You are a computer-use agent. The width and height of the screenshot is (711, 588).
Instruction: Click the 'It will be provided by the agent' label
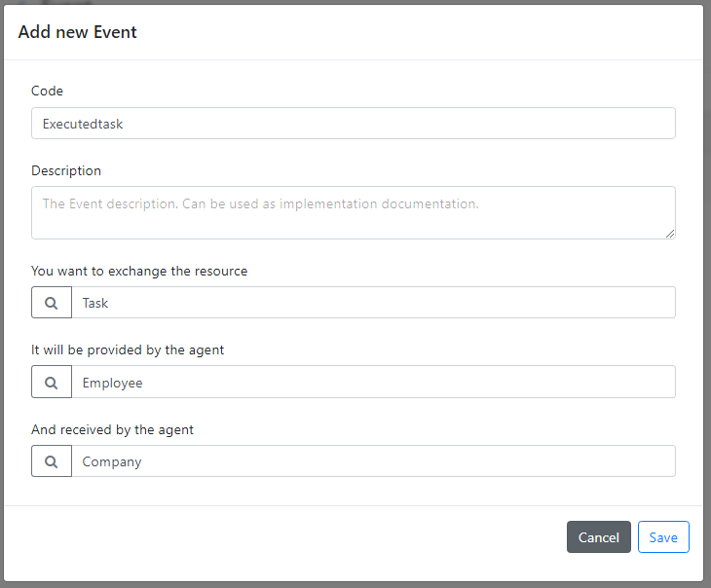(x=128, y=350)
